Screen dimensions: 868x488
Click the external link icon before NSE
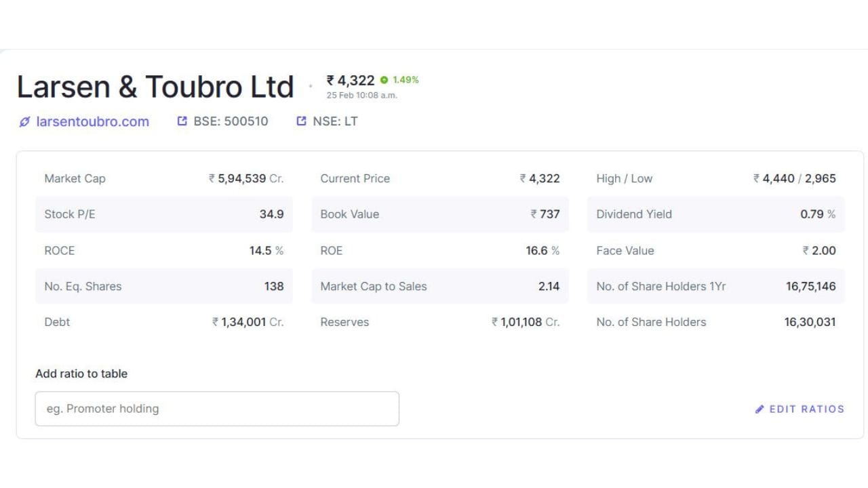click(x=301, y=121)
